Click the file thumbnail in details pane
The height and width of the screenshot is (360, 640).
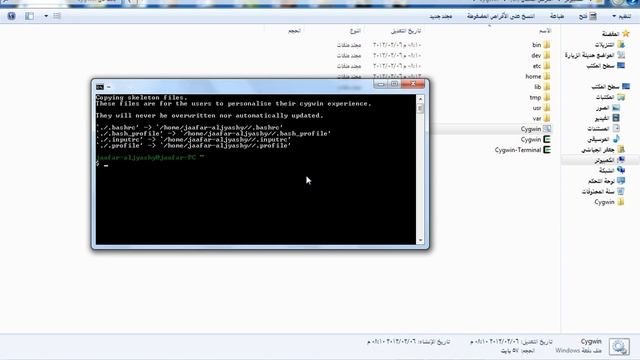pos(619,347)
